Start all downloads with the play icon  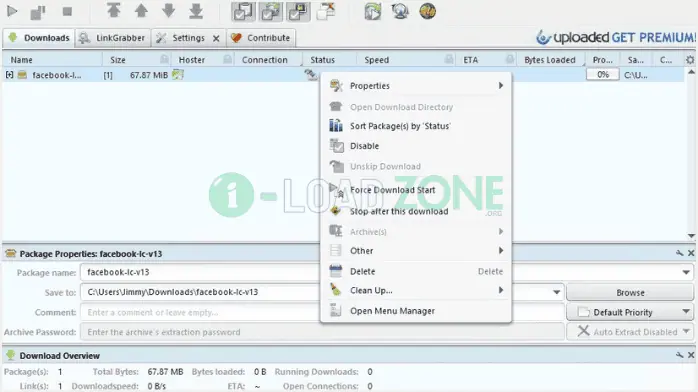(12, 11)
